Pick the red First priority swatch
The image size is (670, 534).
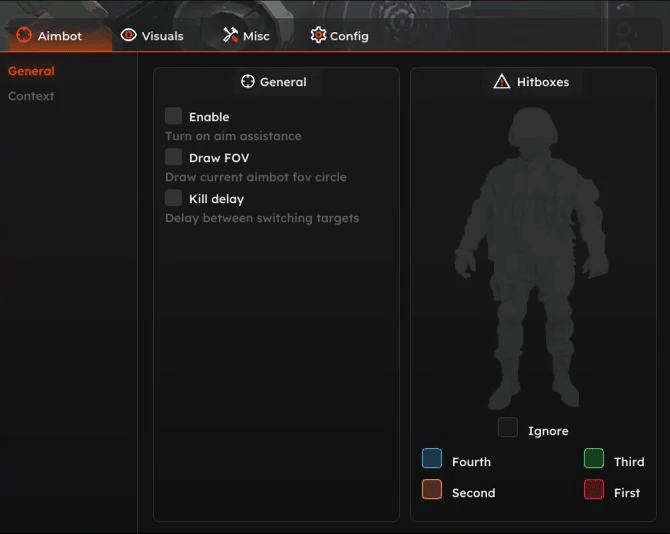[594, 490]
